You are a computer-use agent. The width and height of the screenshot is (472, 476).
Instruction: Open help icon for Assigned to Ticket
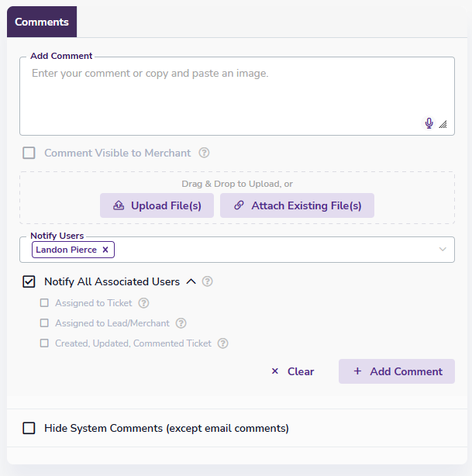point(143,303)
